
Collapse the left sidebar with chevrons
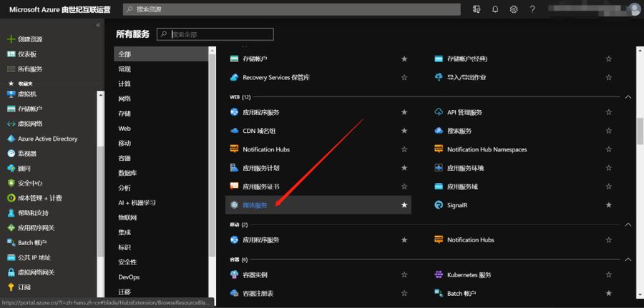[x=98, y=26]
